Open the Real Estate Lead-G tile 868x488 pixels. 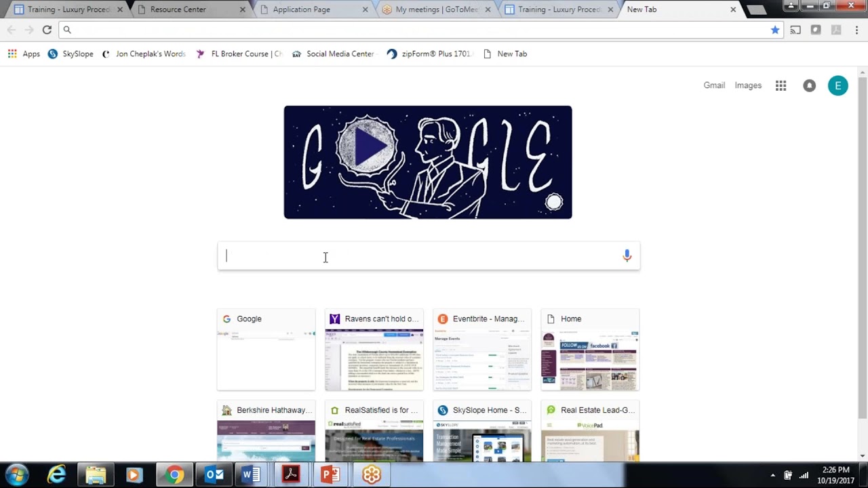click(x=590, y=431)
